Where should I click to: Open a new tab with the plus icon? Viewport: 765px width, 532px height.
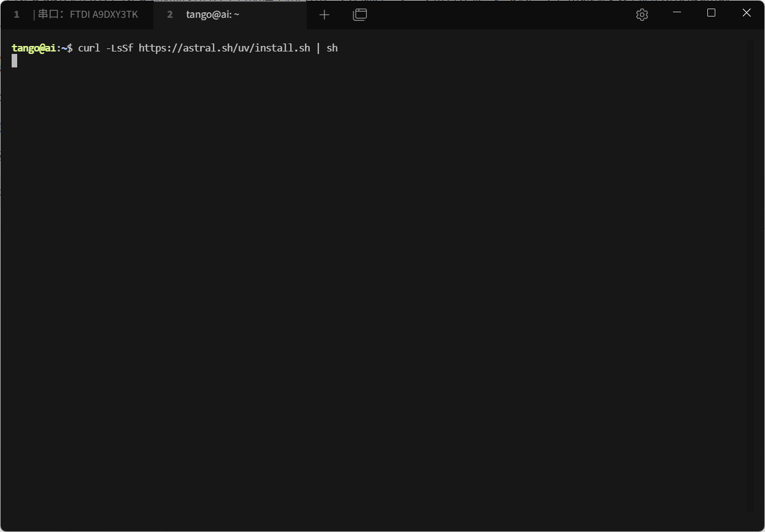[325, 15]
